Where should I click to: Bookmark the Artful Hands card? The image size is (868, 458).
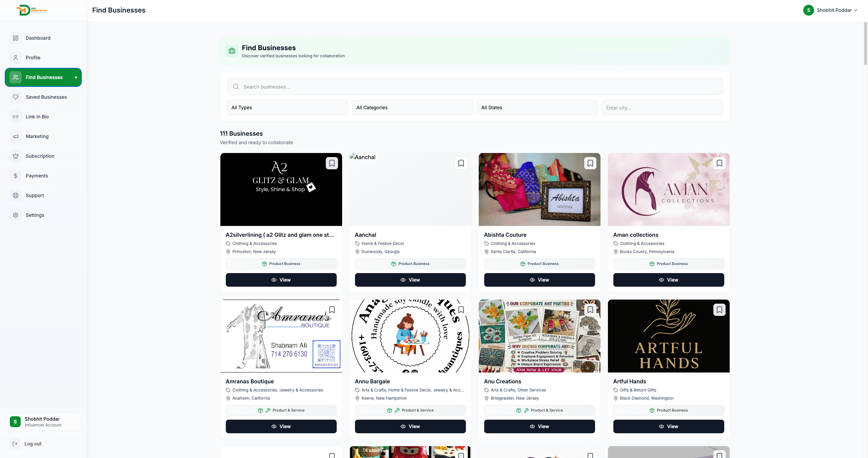[719, 310]
